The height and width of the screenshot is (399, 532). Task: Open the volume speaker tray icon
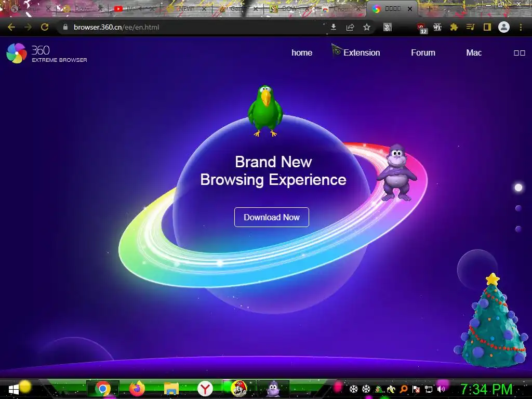pos(441,389)
